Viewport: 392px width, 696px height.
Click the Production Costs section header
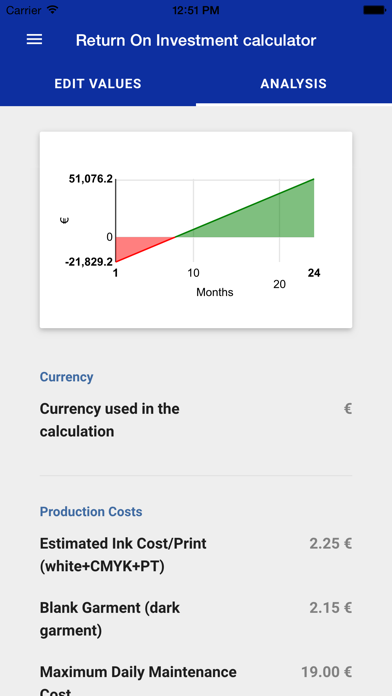[91, 511]
